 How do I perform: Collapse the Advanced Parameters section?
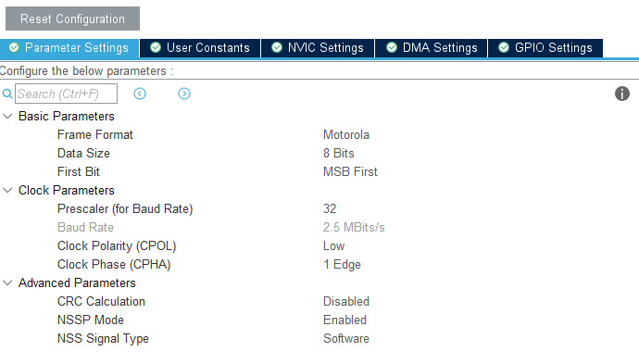click(x=7, y=282)
